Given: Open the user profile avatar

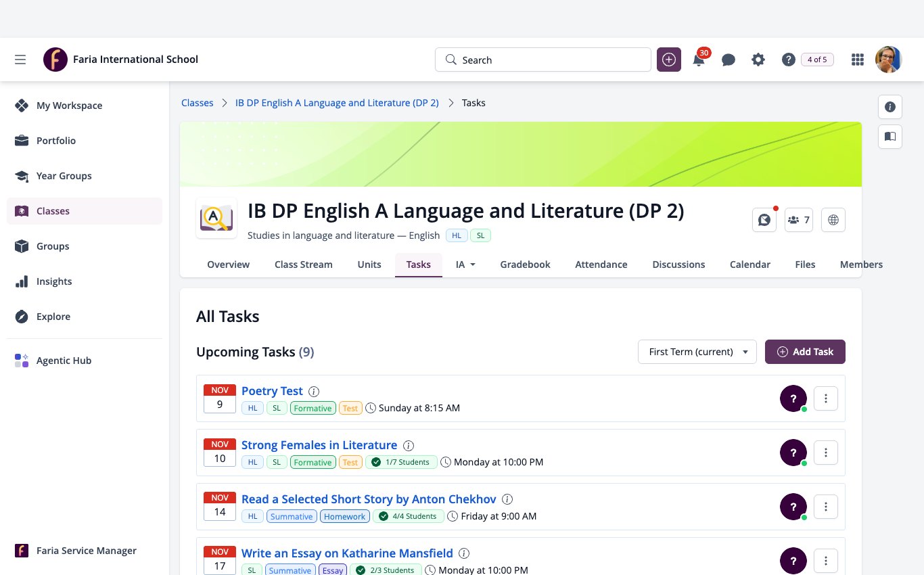Looking at the screenshot, I should pyautogui.click(x=889, y=60).
